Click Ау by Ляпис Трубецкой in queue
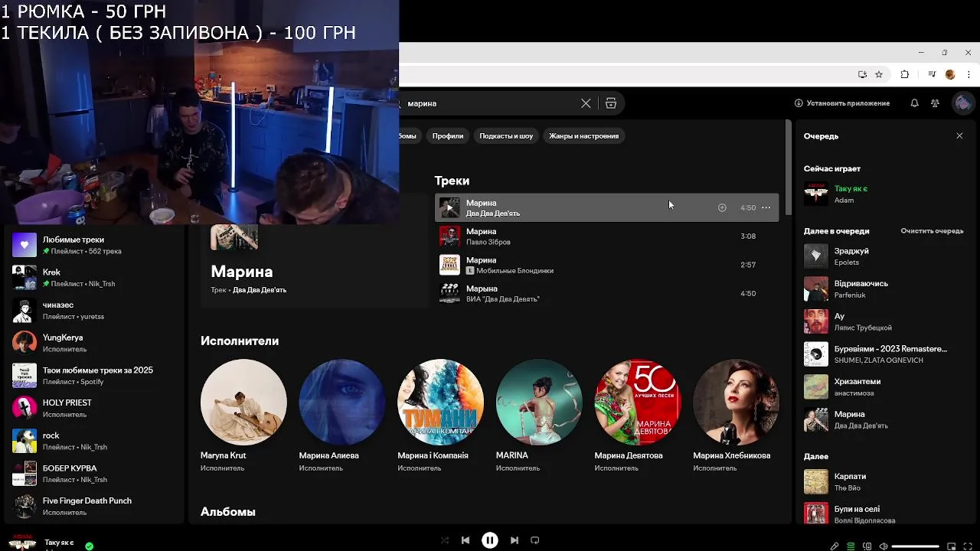 pos(884,321)
